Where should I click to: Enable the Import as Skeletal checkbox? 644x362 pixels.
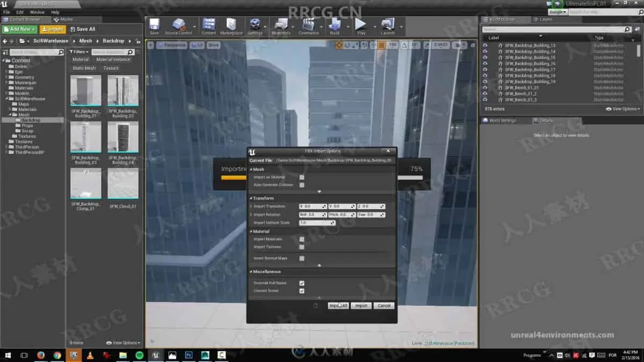(x=302, y=177)
